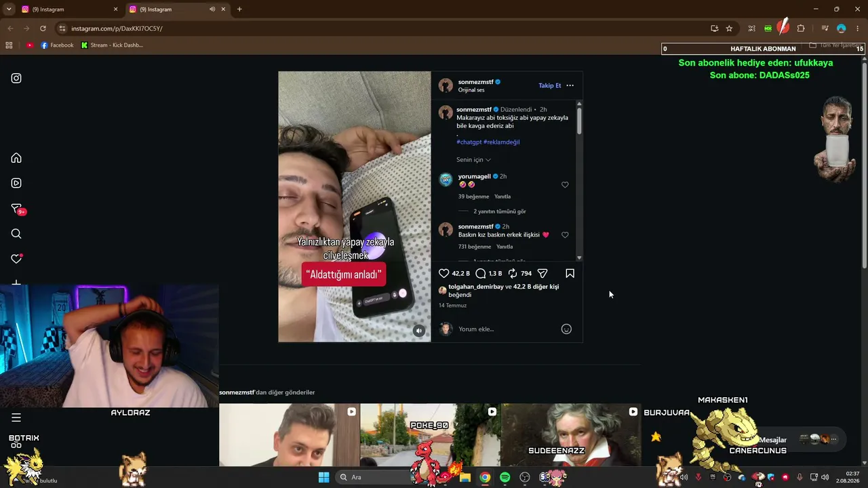Screen dimensions: 868x488
Task: Reload the current page
Action: tap(43, 28)
